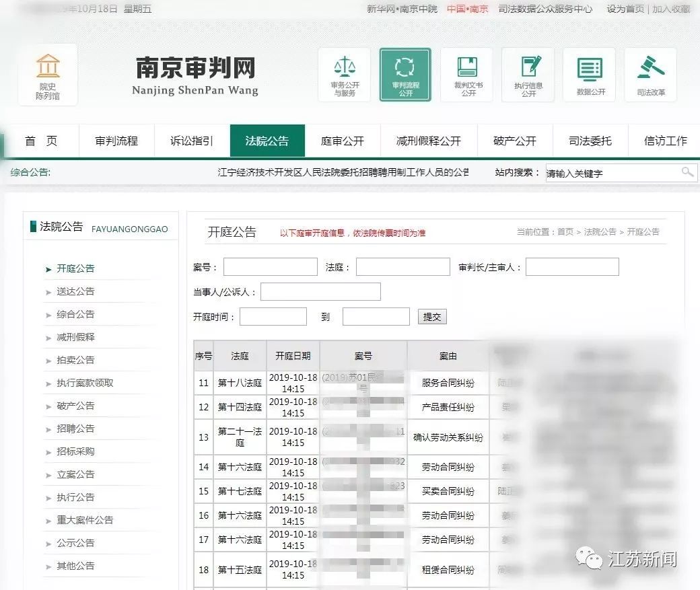
Task: Select 审判流程公开 cycle icon
Action: pyautogui.click(x=405, y=75)
